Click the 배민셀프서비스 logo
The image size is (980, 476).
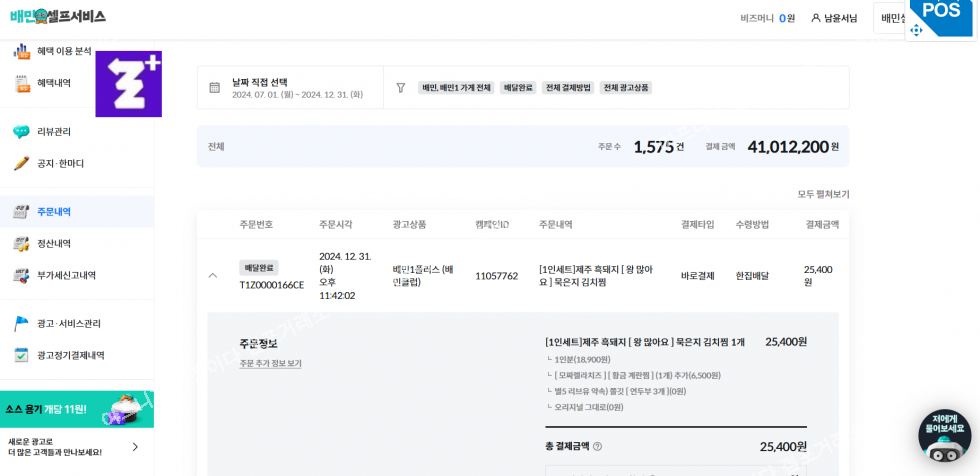point(57,17)
